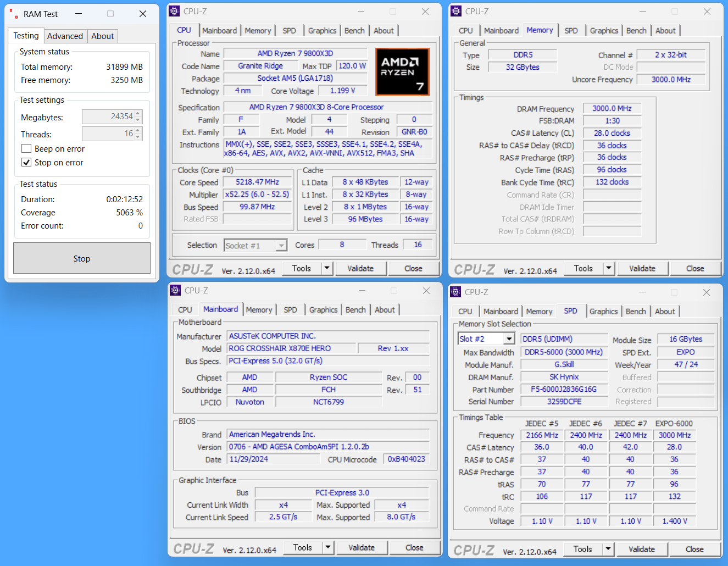Open Tools dropdown arrow in SPD window
The height and width of the screenshot is (566, 728).
click(x=608, y=549)
